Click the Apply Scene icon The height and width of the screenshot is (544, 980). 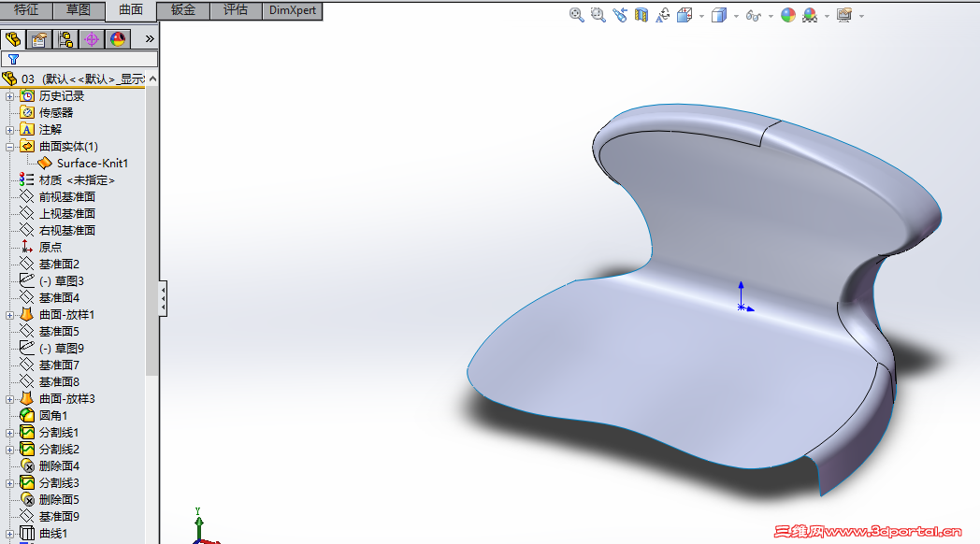[x=810, y=15]
